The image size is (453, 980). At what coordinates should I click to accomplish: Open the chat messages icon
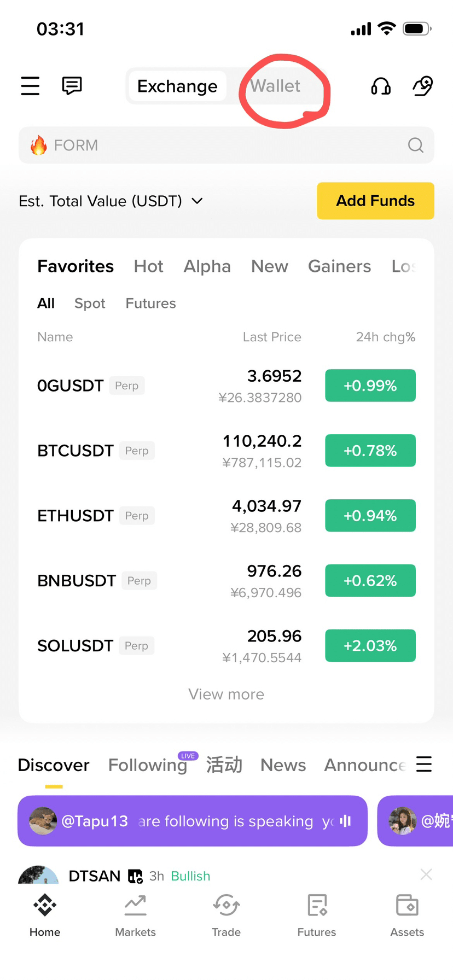[x=72, y=86]
